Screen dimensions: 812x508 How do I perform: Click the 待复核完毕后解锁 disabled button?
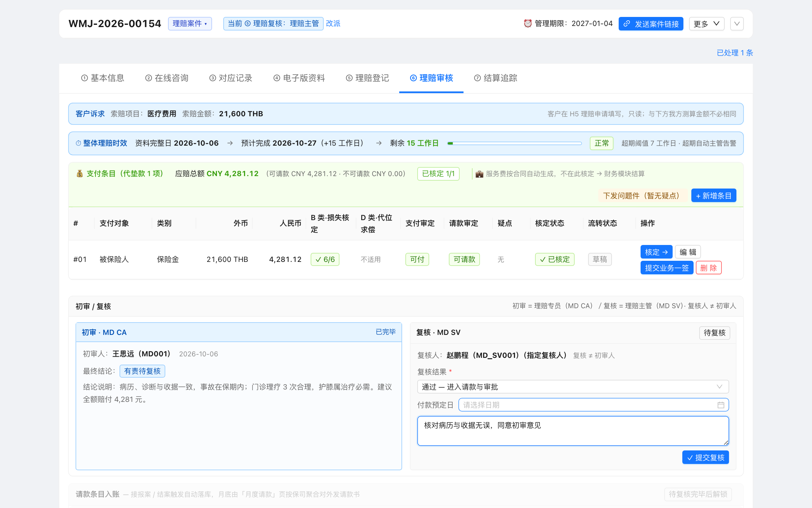(698, 494)
